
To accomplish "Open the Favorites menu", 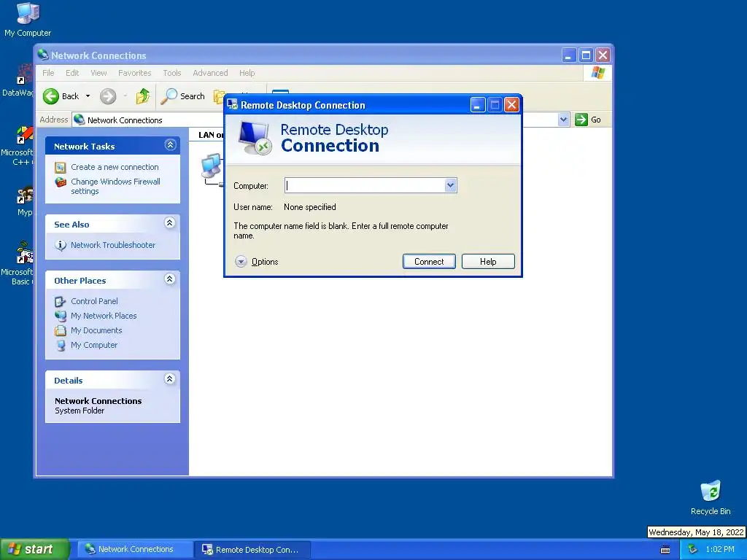I will pos(135,73).
